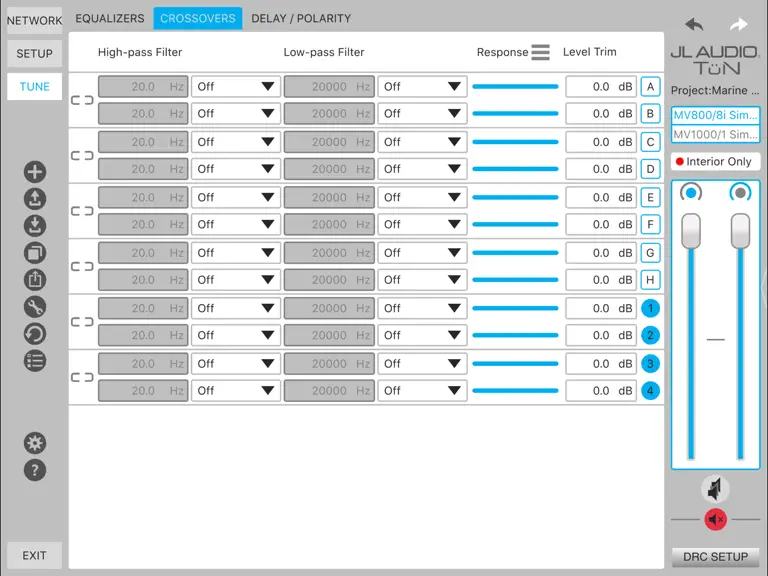Click the question mark help icon
Image resolution: width=768 pixels, height=576 pixels.
pos(35,470)
